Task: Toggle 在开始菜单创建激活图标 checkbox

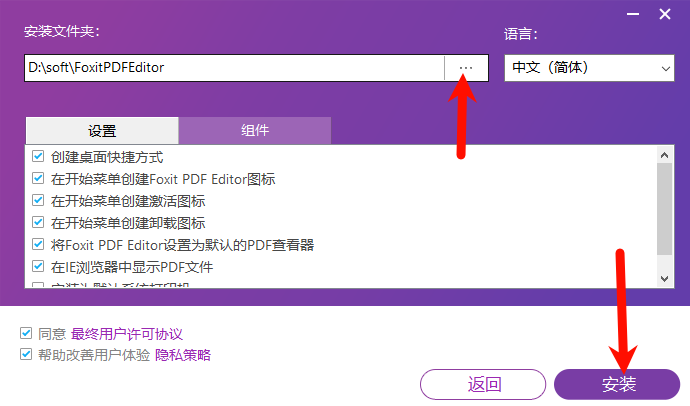Action: coord(38,200)
